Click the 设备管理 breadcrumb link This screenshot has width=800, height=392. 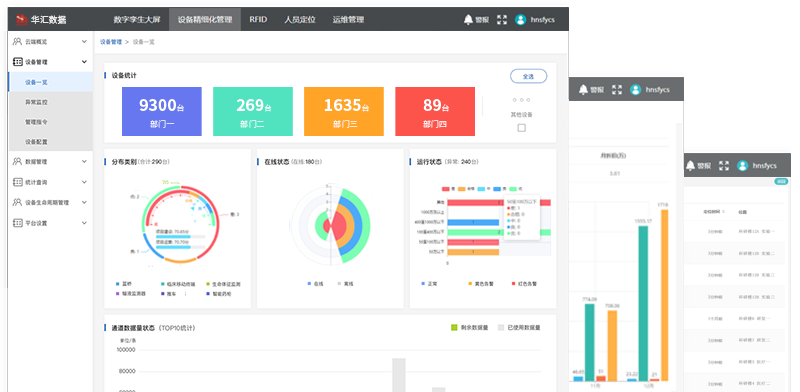tap(111, 42)
